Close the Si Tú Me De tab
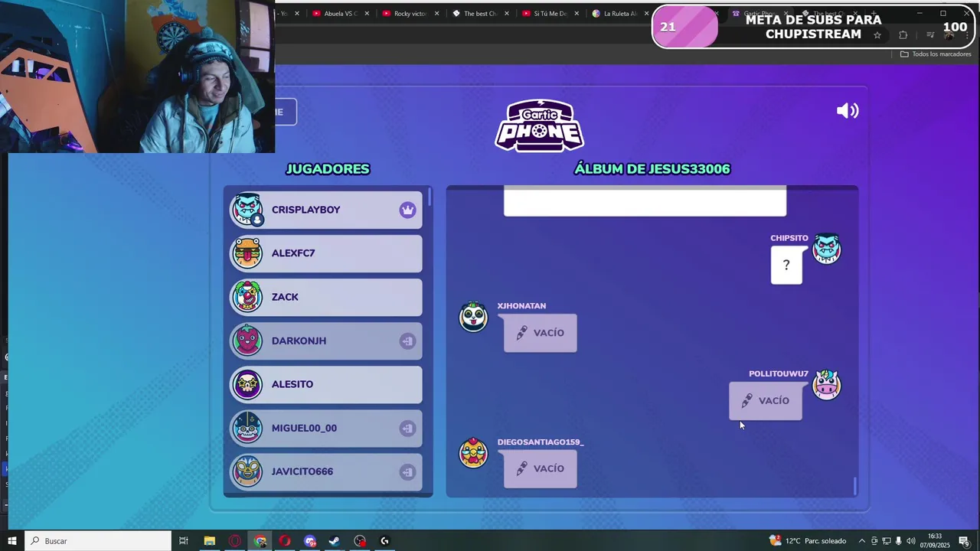 coord(577,13)
